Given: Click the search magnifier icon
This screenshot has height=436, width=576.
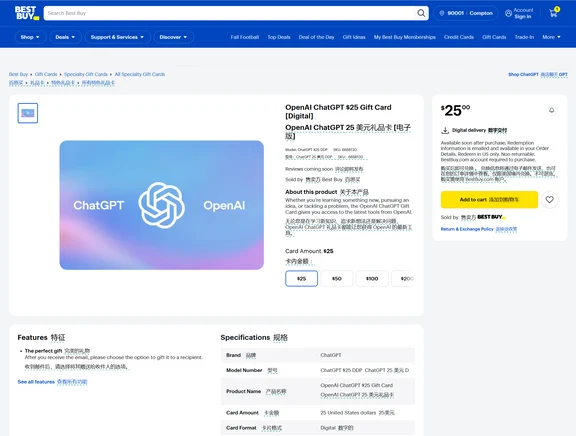Looking at the screenshot, I should coord(421,13).
